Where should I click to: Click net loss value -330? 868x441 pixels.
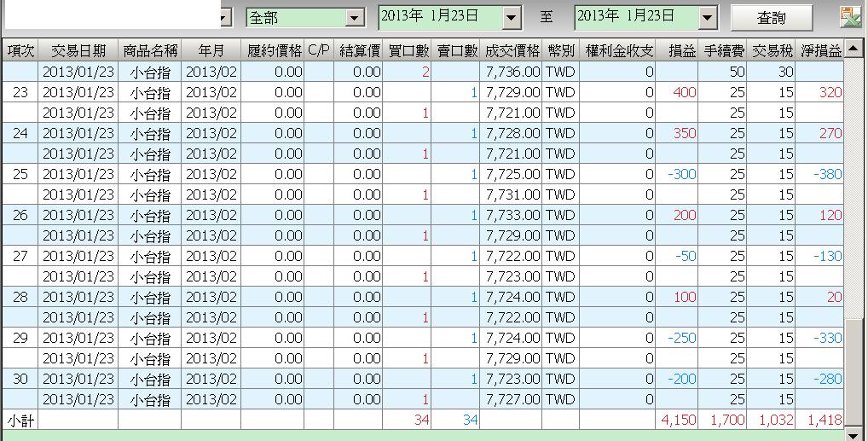click(x=828, y=338)
